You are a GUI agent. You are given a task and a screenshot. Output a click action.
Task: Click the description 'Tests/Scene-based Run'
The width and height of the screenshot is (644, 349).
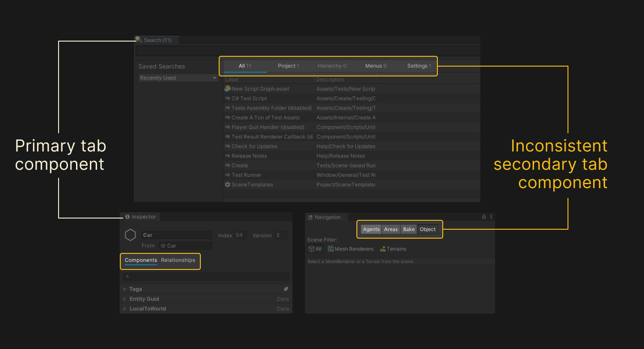coord(346,165)
